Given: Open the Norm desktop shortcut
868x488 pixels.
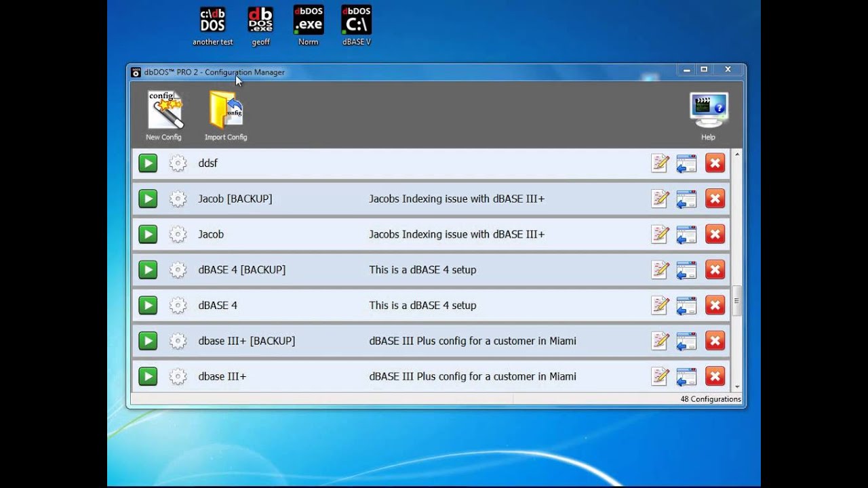Looking at the screenshot, I should 309,26.
